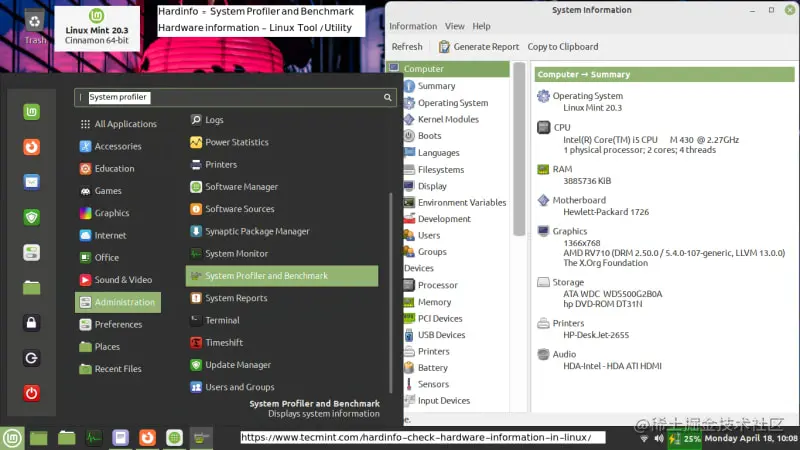Viewport: 800px width, 450px height.
Task: Click the Mint logo in the menu favorites
Action: click(x=31, y=112)
